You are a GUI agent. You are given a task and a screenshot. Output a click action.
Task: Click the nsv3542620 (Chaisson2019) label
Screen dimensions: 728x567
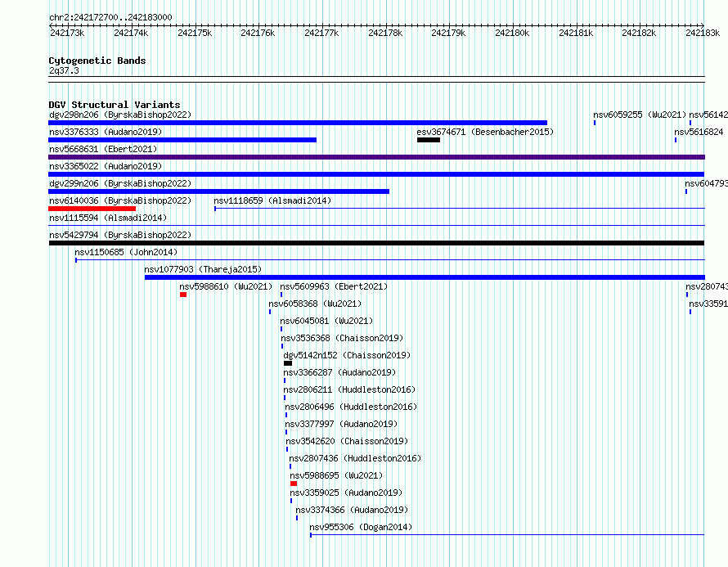(x=347, y=441)
